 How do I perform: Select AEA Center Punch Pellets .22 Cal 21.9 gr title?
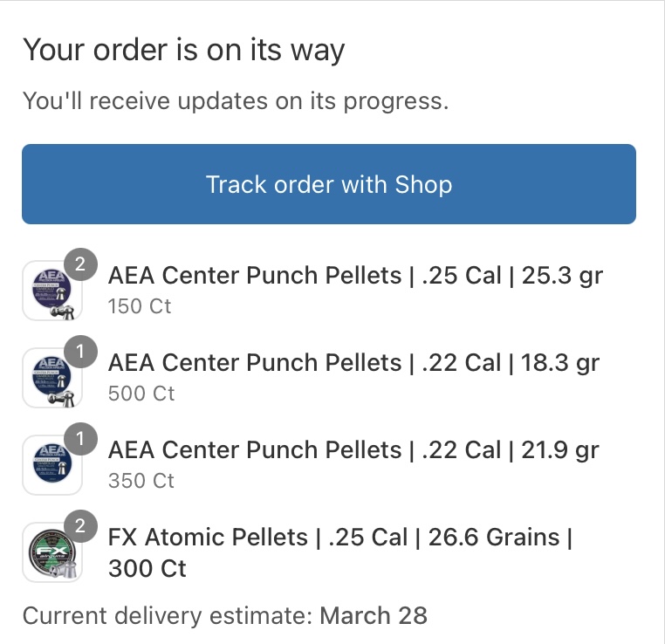click(353, 450)
